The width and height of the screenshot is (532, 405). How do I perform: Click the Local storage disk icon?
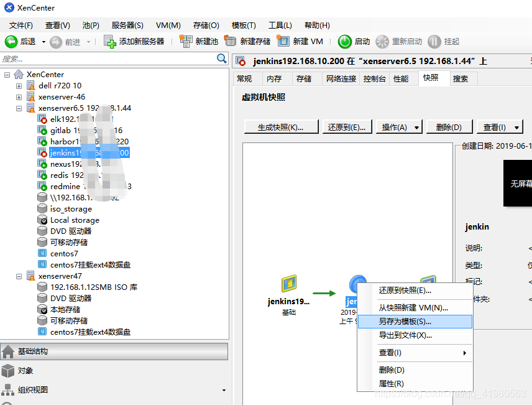click(x=42, y=220)
